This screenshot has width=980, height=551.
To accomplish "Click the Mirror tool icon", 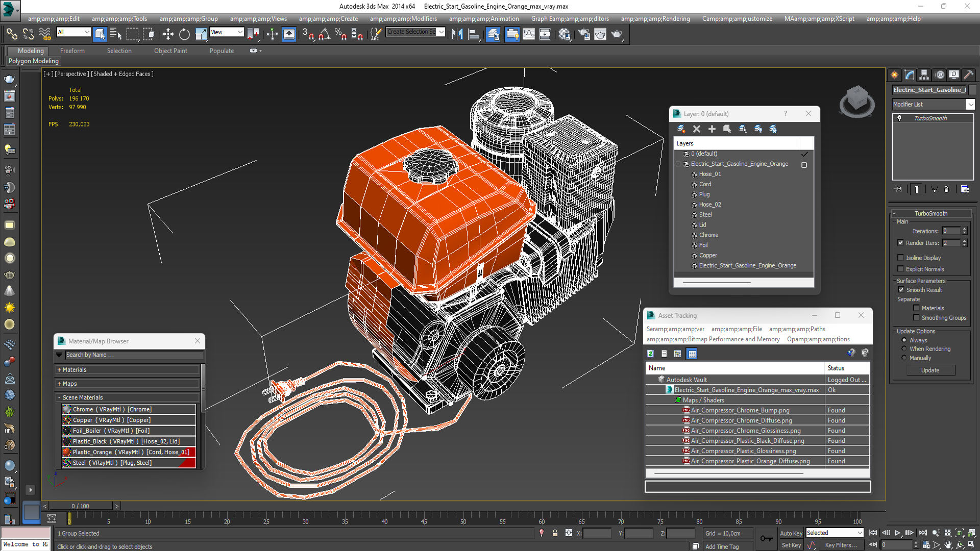I will (457, 34).
